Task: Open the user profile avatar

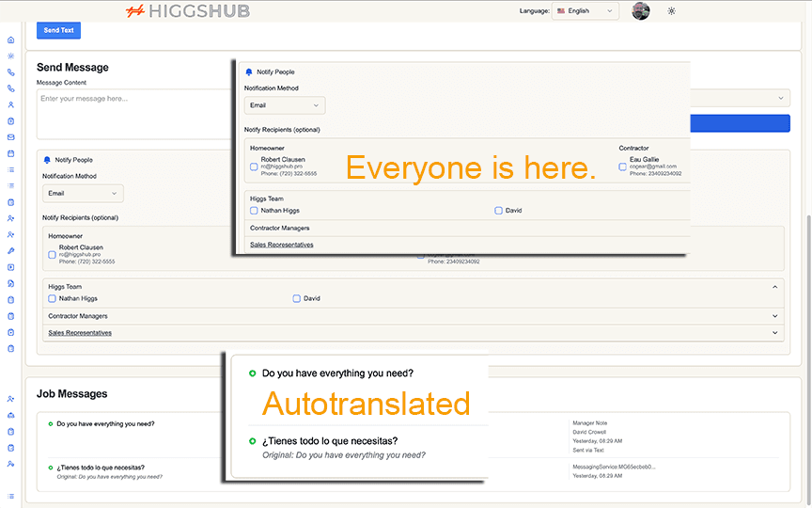Action: pos(641,11)
